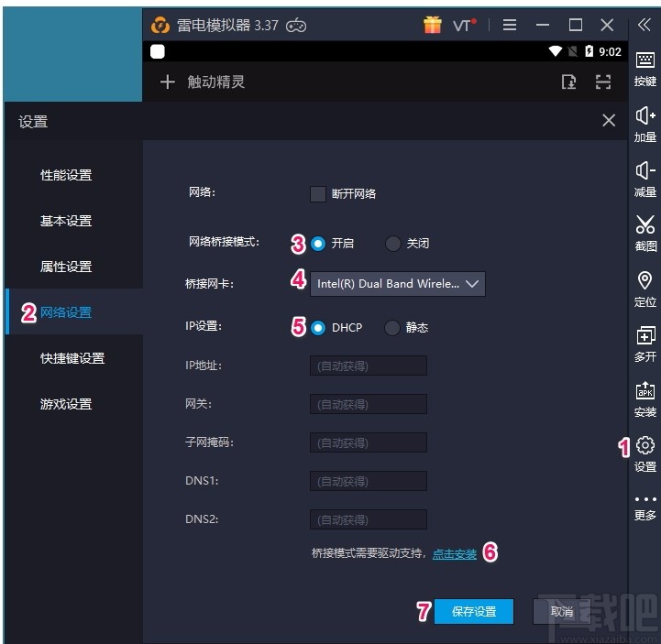Collapse the right sidebar with double-chevron

[x=644, y=25]
